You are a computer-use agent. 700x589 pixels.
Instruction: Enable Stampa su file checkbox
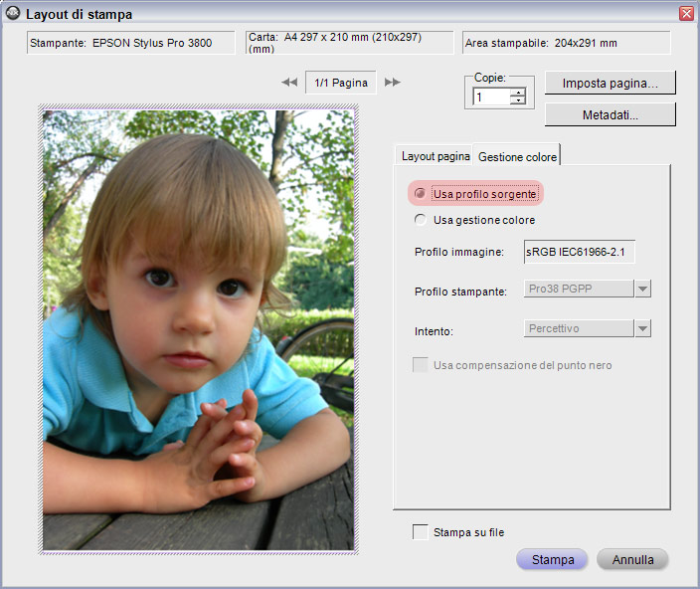[420, 532]
